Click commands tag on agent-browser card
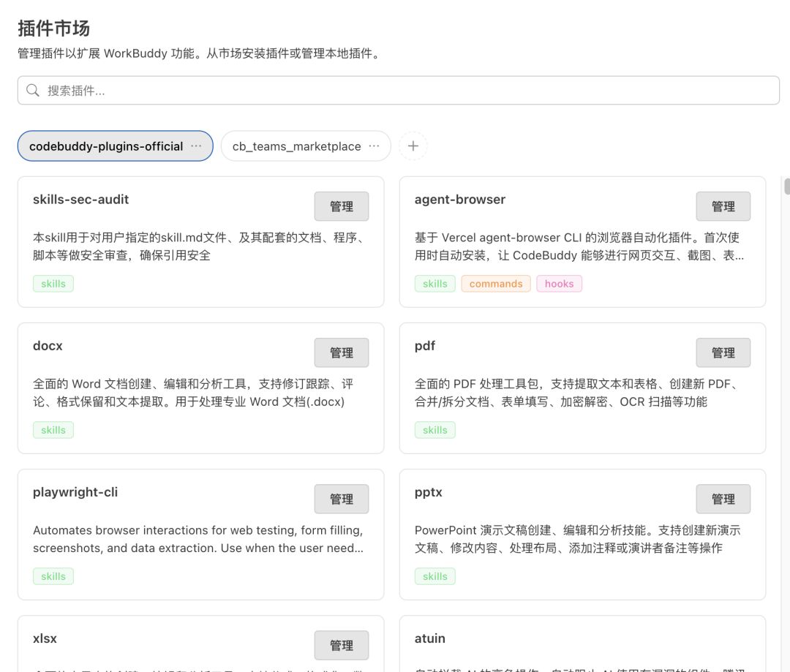 pos(496,284)
